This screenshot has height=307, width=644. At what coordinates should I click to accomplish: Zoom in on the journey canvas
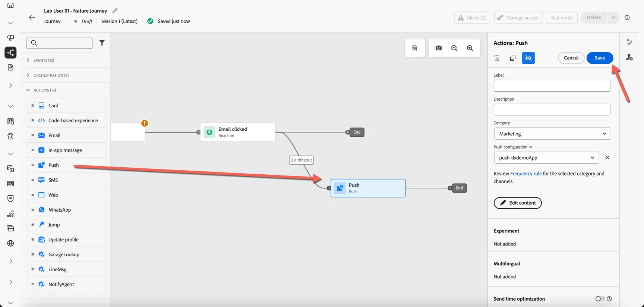(x=470, y=48)
